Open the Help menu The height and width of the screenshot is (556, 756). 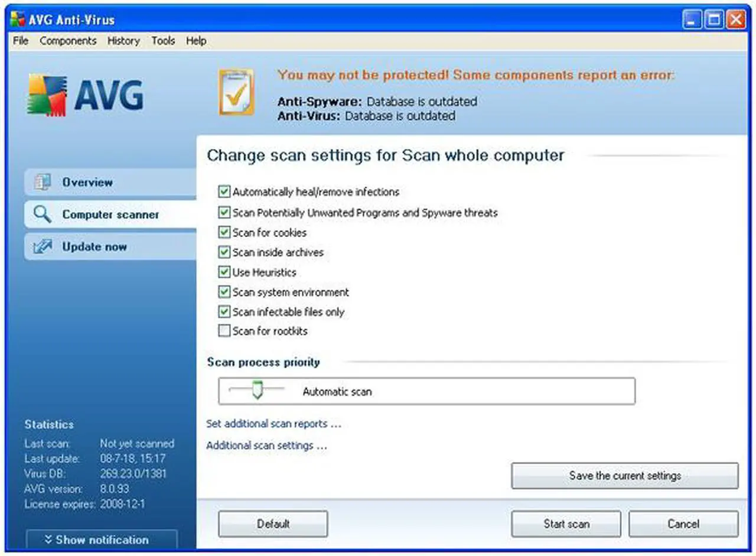[196, 41]
